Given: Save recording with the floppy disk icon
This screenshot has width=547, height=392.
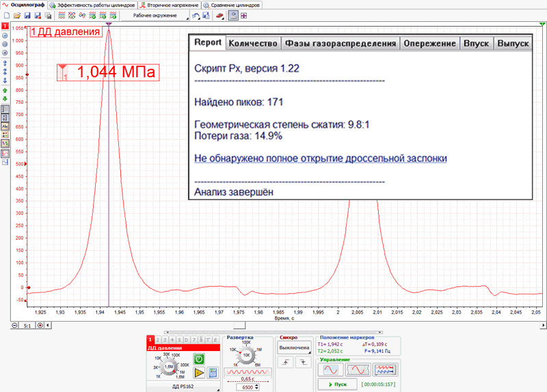Looking at the screenshot, I should 27,16.
